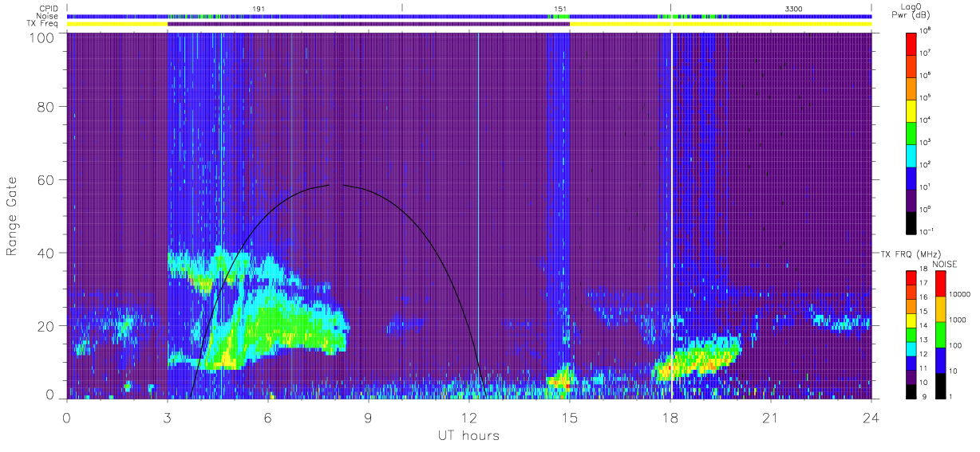Click the 3 tick on UT hours axis
This screenshot has width=980, height=452.
(x=168, y=418)
